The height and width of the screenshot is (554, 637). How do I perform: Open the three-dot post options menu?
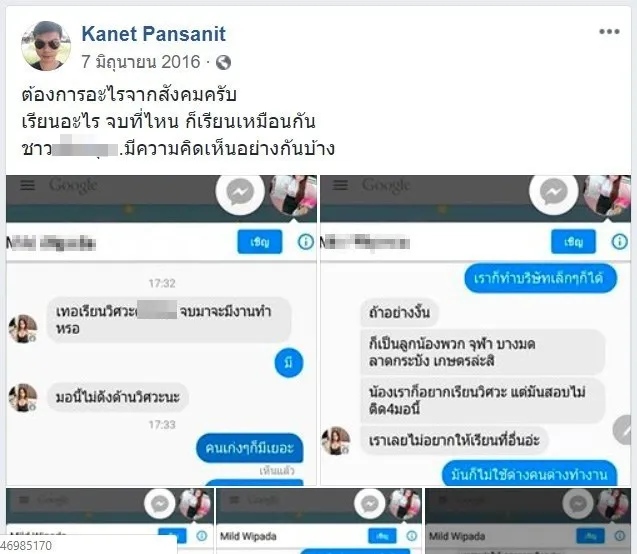coord(609,32)
